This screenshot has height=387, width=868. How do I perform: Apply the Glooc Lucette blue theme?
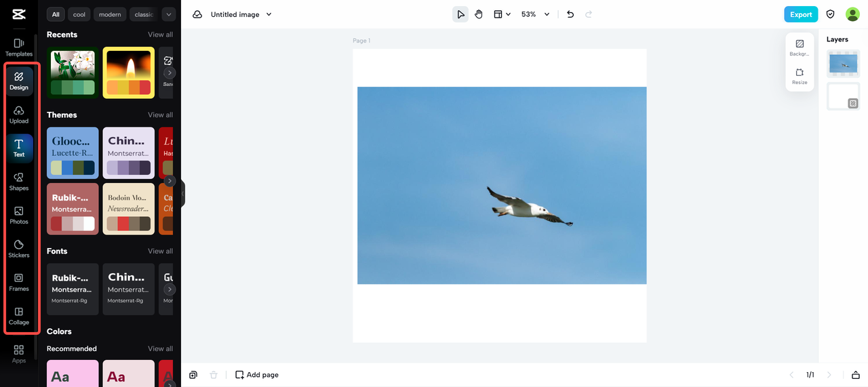click(x=73, y=153)
